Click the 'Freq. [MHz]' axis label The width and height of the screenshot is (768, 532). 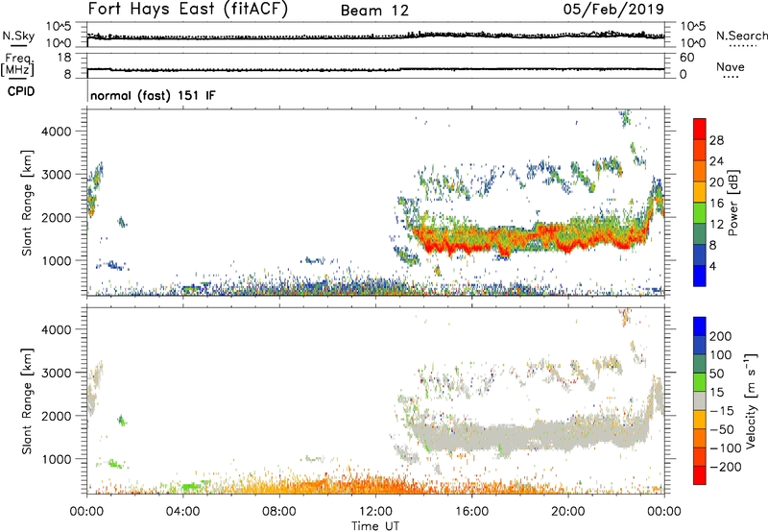coord(17,64)
